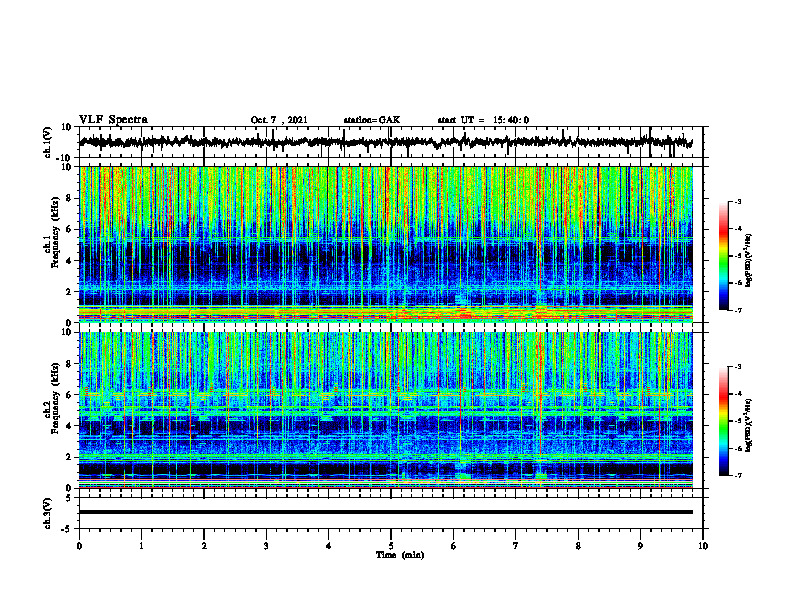This screenshot has height=612, width=792.
Task: Click the "station=GAK" header label
Action: pyautogui.click(x=372, y=120)
